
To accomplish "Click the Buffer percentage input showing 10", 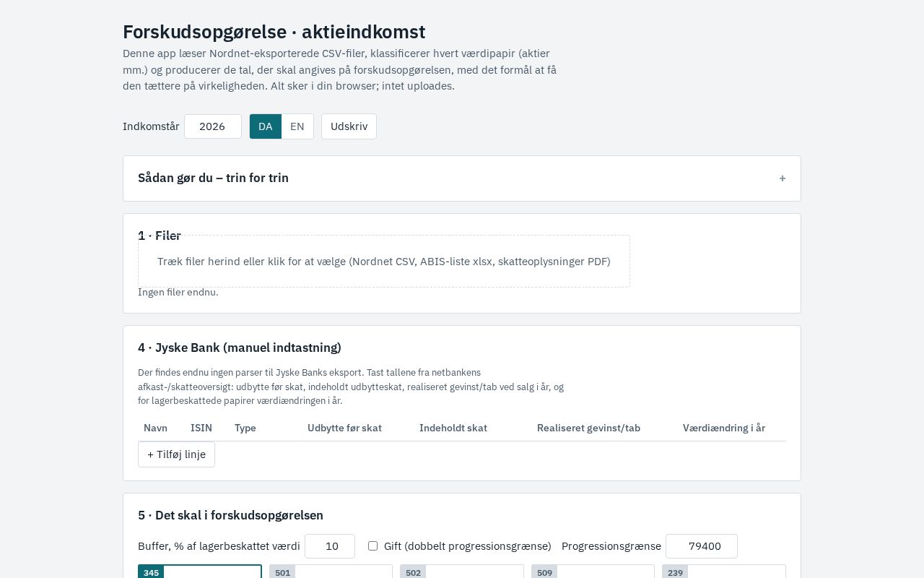I will pos(330,546).
